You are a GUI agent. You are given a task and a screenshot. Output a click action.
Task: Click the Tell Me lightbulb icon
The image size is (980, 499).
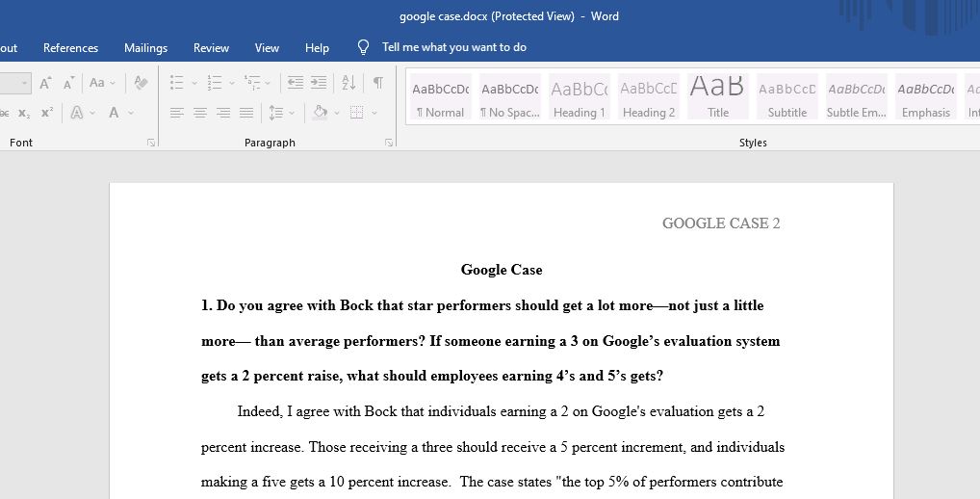(x=363, y=47)
